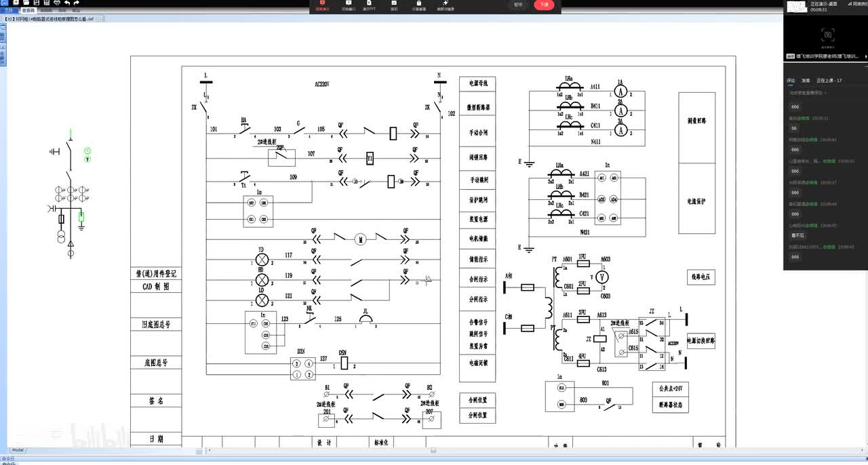This screenshot has height=465, width=868.
Task: Click the 暂停 pause button
Action: tap(519, 5)
